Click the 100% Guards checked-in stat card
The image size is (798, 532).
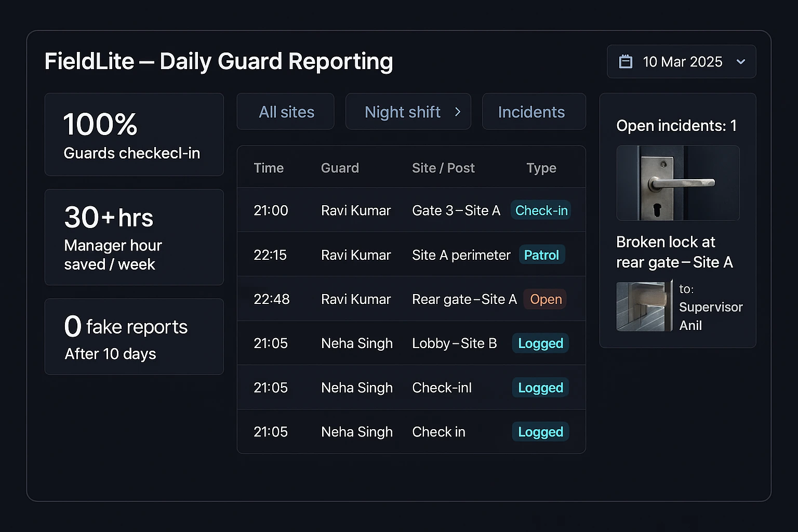pos(134,135)
